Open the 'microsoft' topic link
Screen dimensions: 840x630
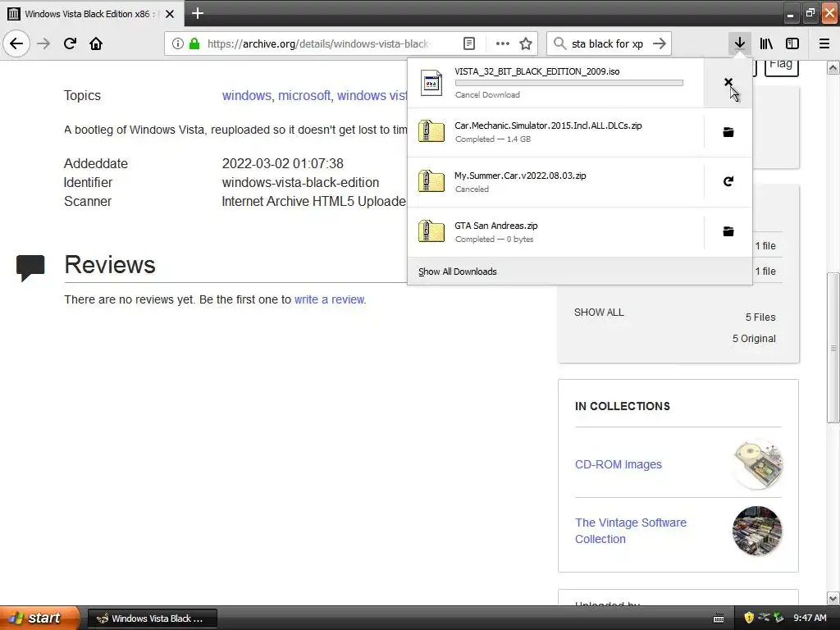tap(304, 95)
